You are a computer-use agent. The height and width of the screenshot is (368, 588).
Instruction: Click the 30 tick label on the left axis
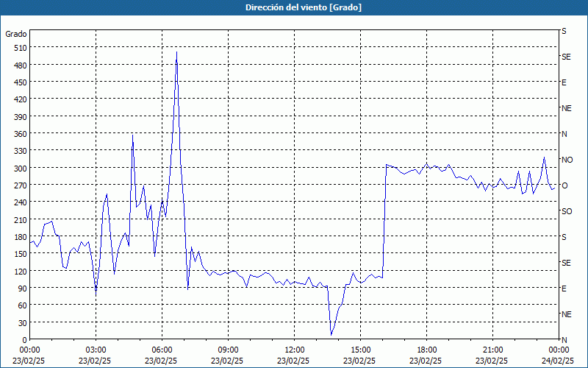click(21, 322)
